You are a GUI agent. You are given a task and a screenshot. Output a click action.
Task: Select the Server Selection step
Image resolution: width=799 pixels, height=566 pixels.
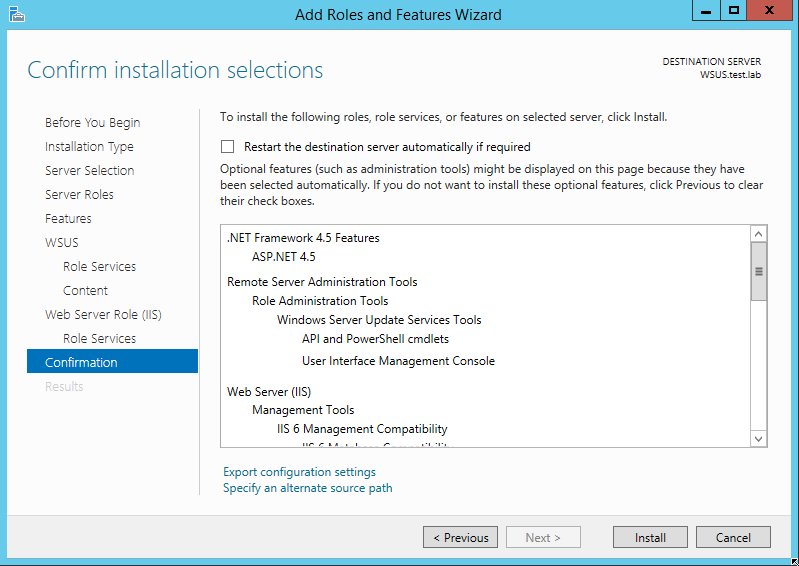tap(90, 171)
